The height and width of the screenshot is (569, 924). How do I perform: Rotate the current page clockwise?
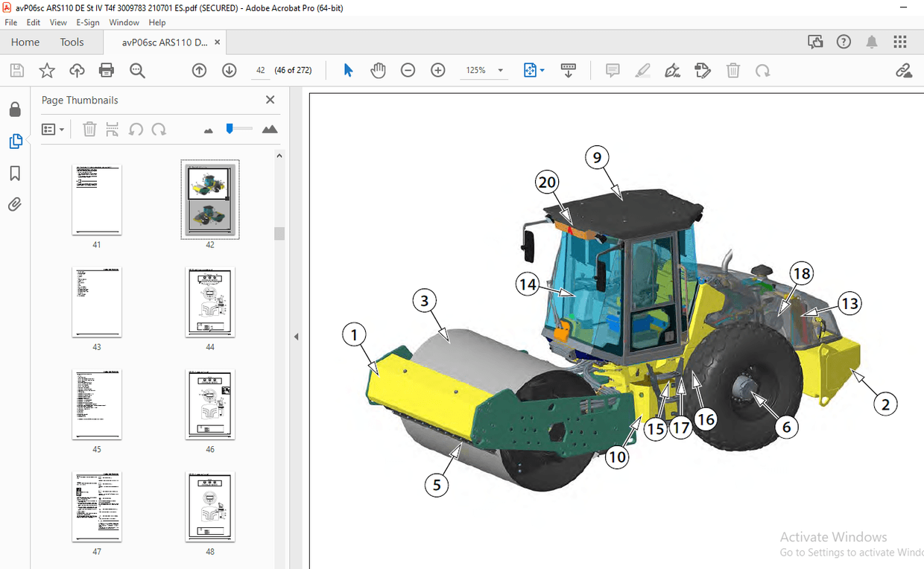[762, 70]
